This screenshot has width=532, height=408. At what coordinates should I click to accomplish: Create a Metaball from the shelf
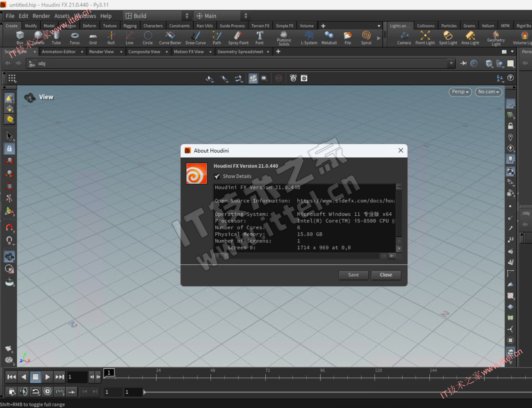(329, 37)
